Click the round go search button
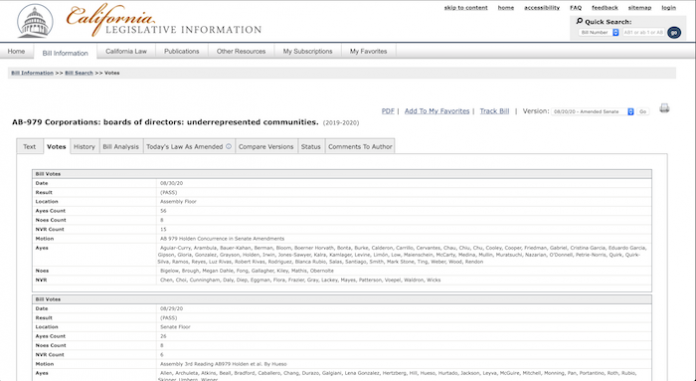The image size is (696, 381). click(674, 32)
